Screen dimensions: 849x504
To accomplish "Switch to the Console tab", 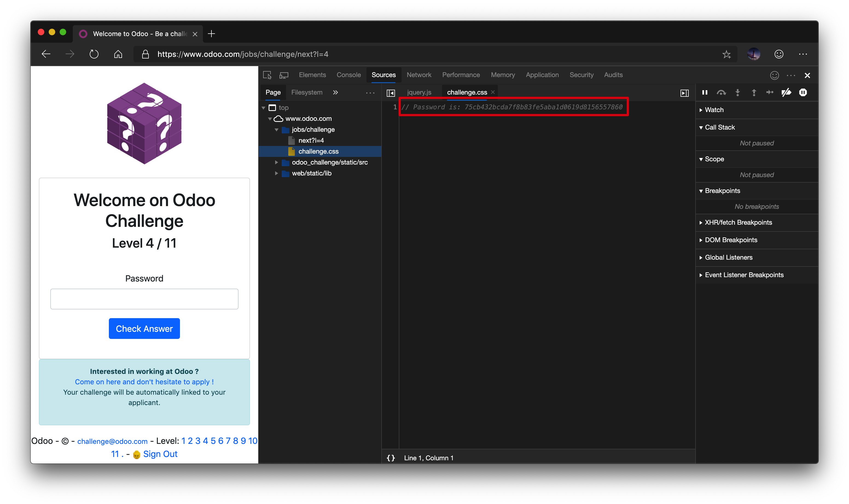I will click(348, 75).
